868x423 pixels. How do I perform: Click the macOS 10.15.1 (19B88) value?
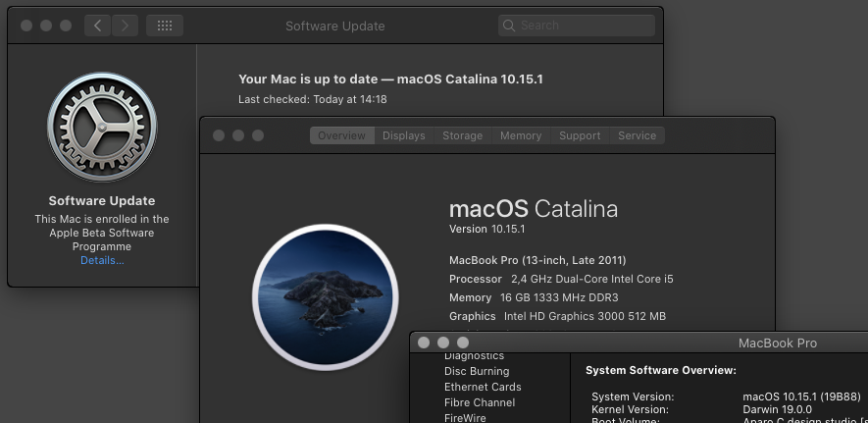point(801,397)
